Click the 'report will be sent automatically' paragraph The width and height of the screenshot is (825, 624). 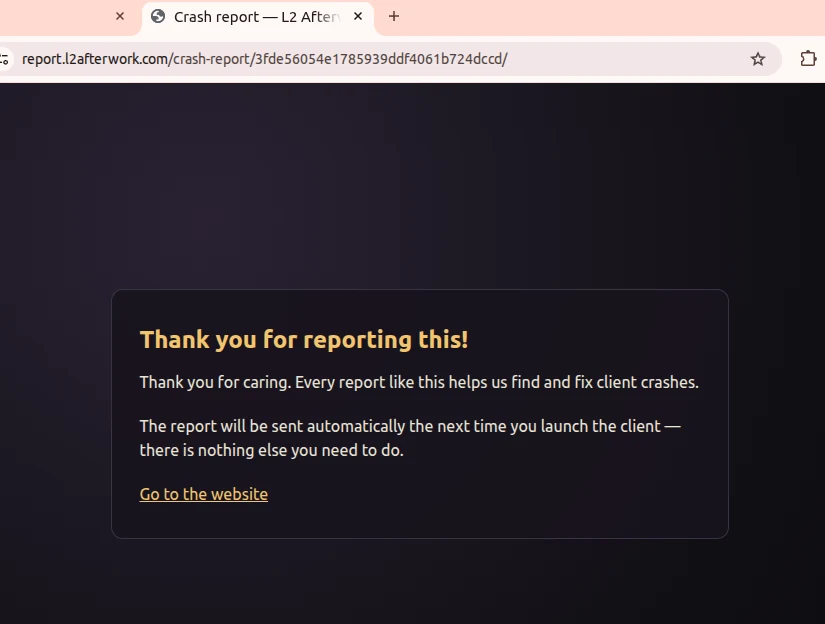410,438
